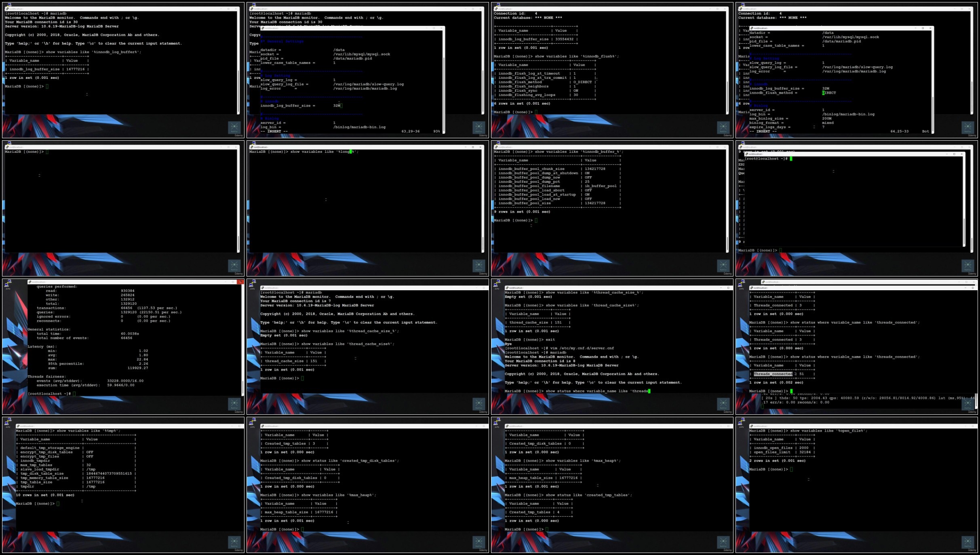Click the 32M value with cursor in vim
980x555 pixels.
(338, 106)
